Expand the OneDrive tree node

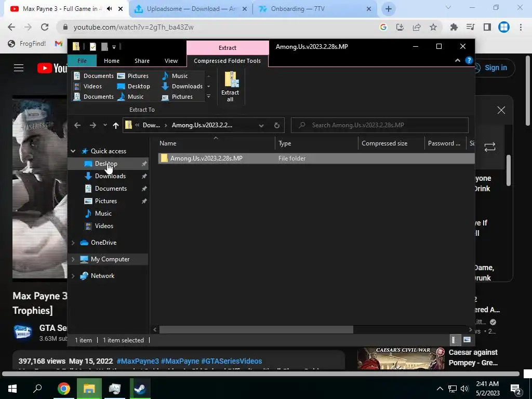click(73, 243)
